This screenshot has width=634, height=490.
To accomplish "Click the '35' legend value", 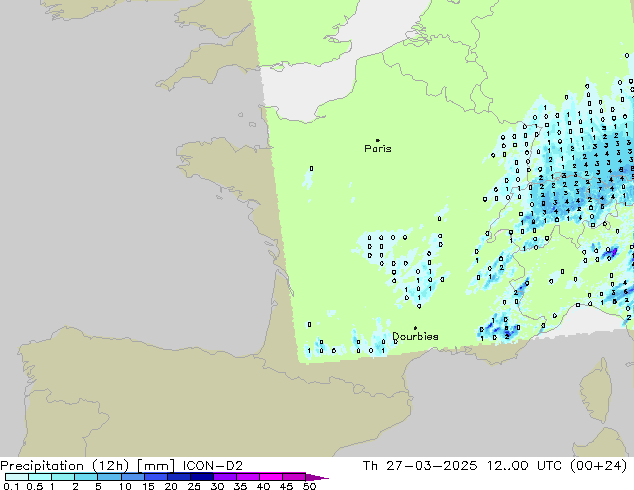I will point(240,486).
